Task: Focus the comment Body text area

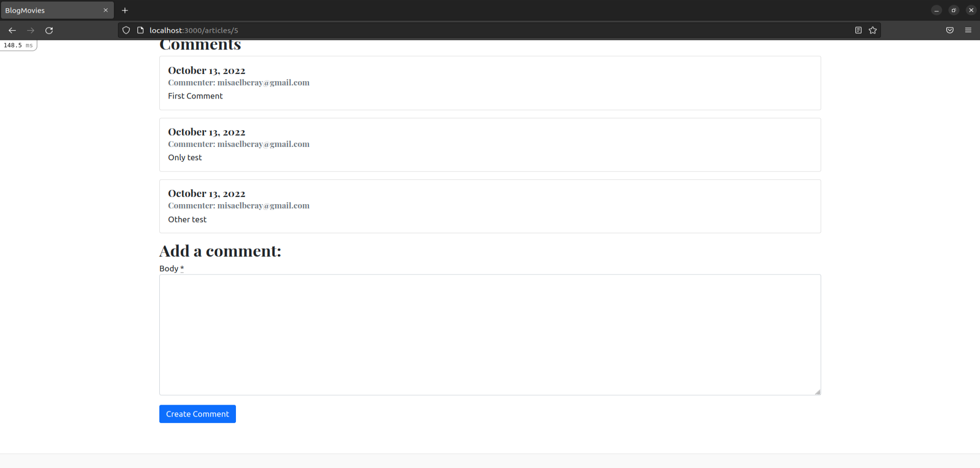Action: pos(489,334)
